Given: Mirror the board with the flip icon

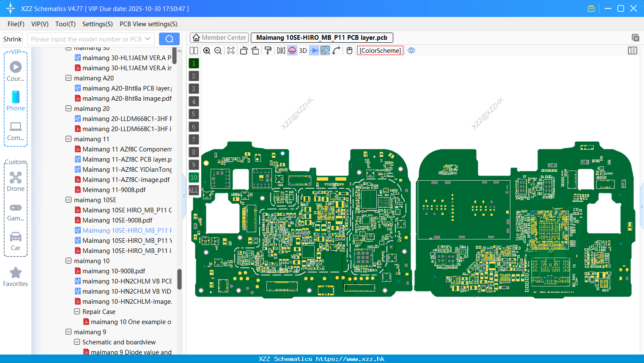Looking at the screenshot, I should (281, 50).
